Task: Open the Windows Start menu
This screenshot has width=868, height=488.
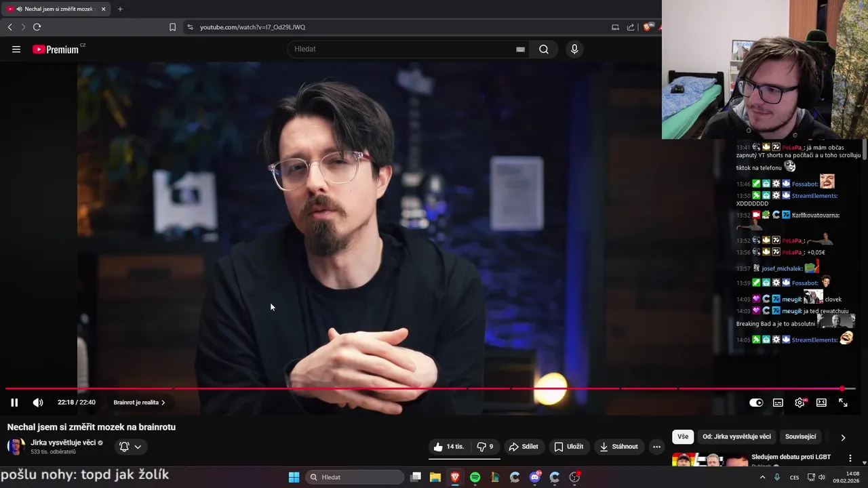Action: 294,477
